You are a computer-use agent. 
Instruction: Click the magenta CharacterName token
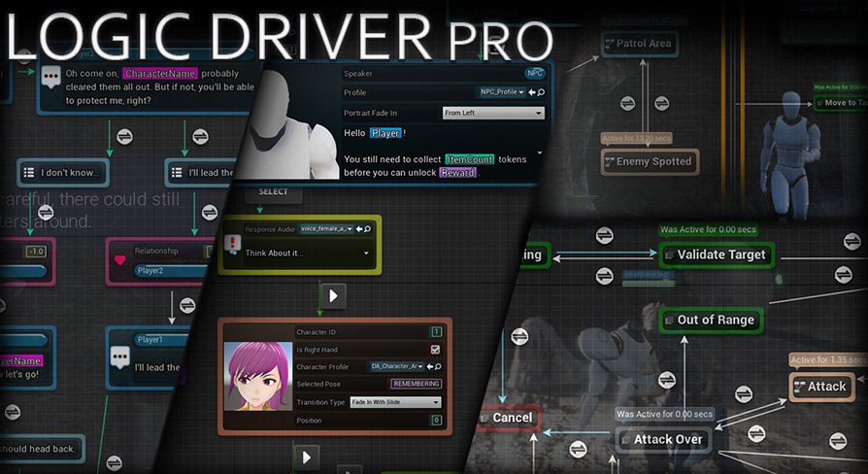coord(160,74)
